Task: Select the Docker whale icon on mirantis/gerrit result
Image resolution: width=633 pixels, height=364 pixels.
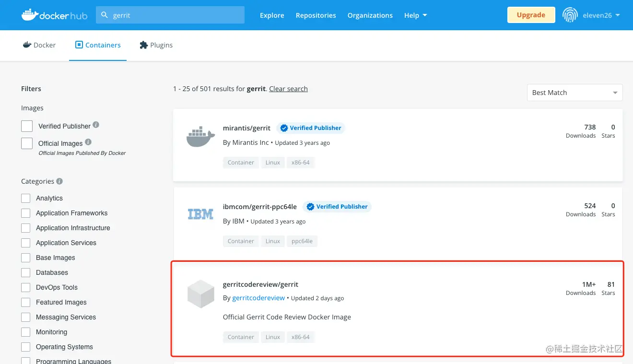Action: coord(200,137)
